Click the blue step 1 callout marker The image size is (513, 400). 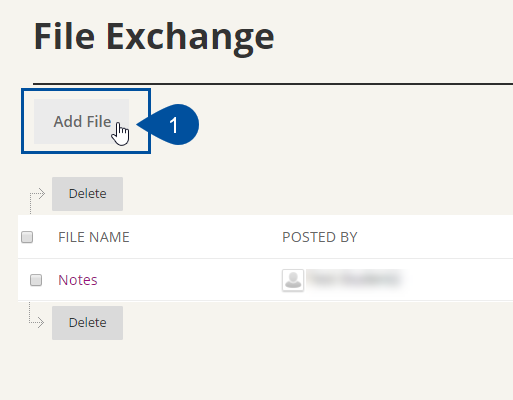coord(168,124)
